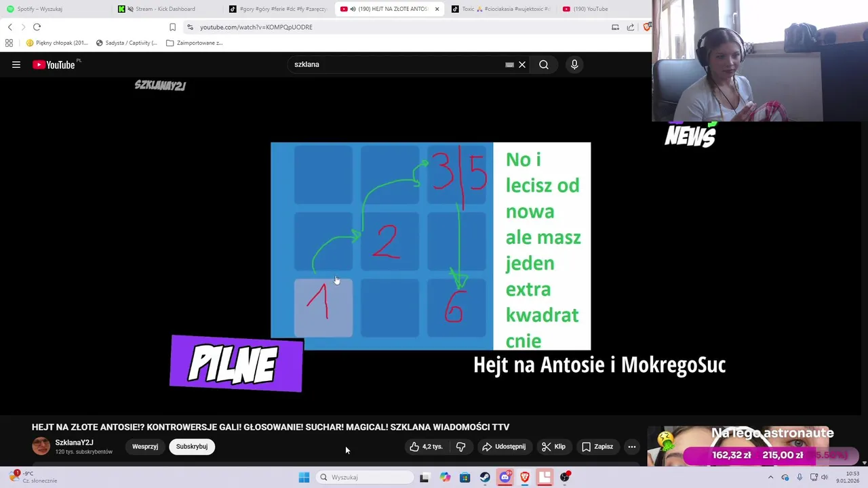Reload the current page

pos(37,27)
